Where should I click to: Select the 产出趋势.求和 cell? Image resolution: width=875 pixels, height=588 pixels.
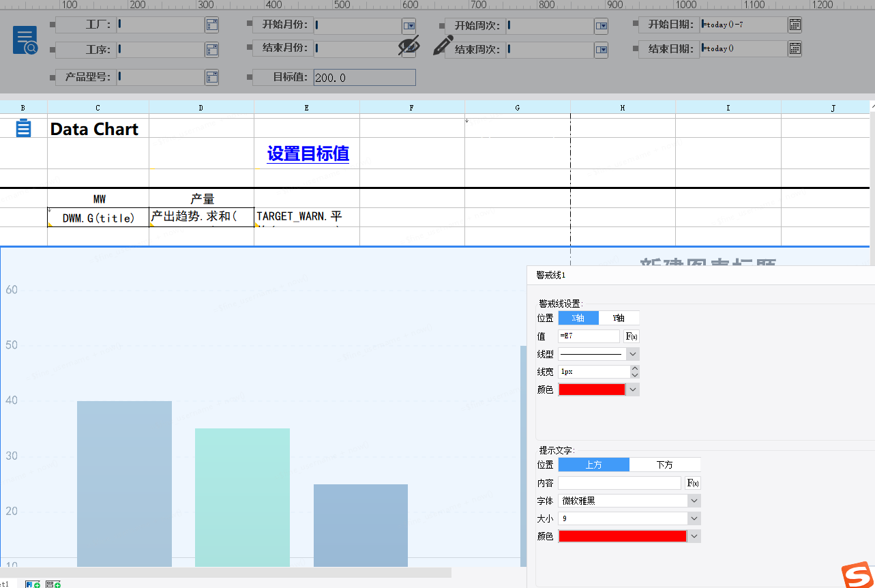pos(202,218)
